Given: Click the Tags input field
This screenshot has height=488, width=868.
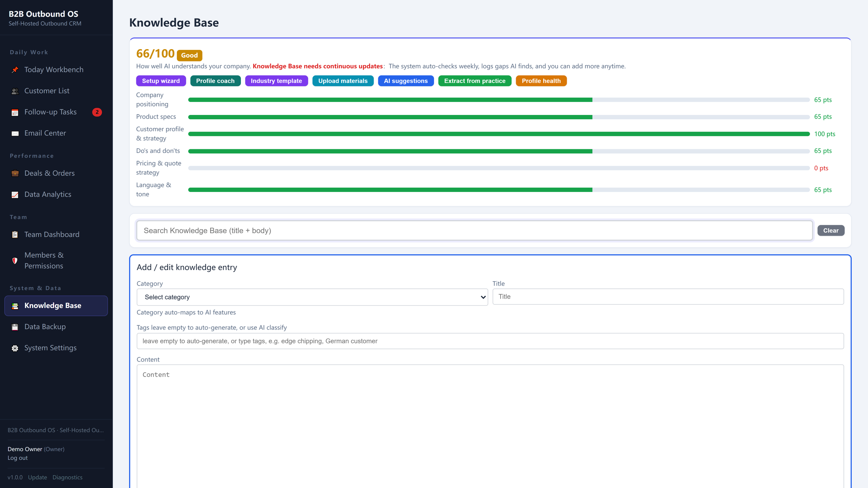Looking at the screenshot, I should 490,341.
